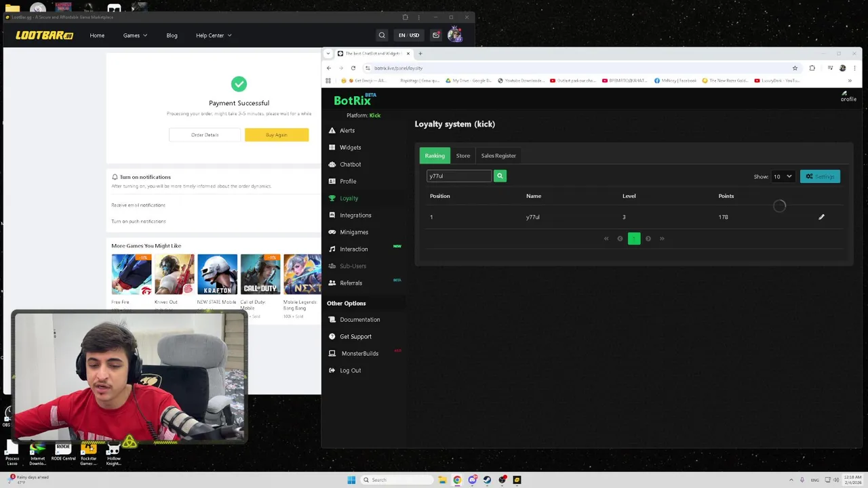Edit y77ul row with the pencil icon
868x488 pixels.
821,217
